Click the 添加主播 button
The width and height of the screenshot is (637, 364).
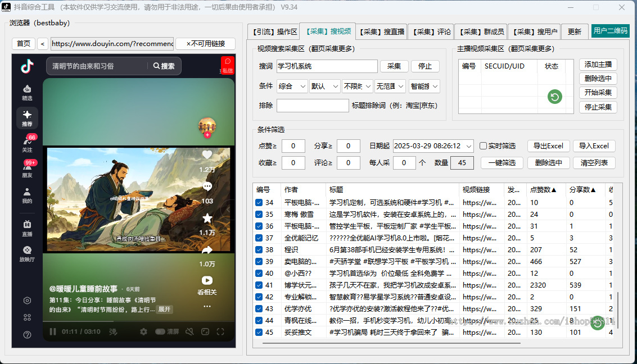[598, 65]
